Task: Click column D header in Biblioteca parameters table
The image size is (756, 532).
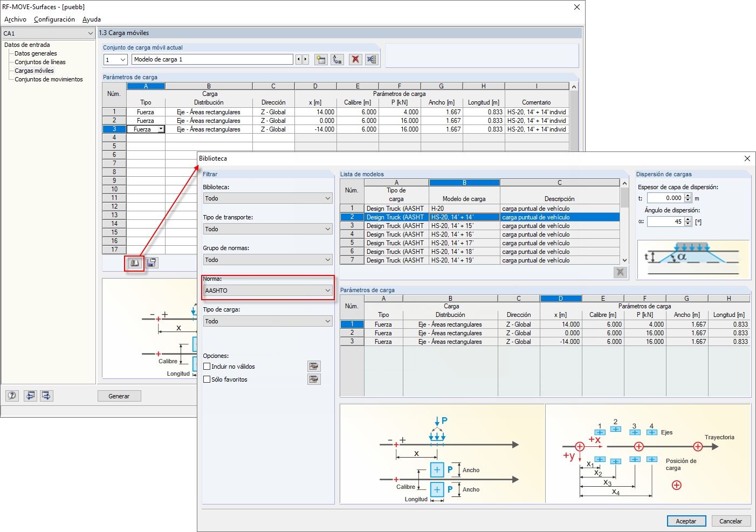Action: (561, 298)
